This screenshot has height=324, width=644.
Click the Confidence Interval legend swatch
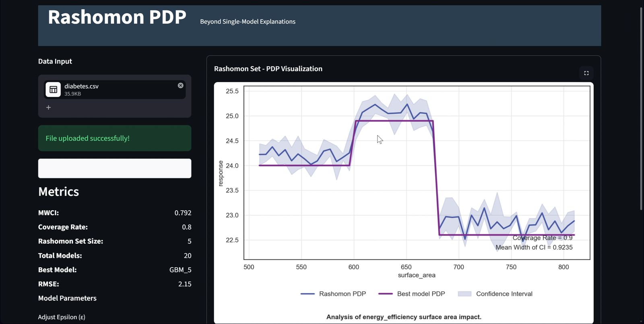point(464,294)
